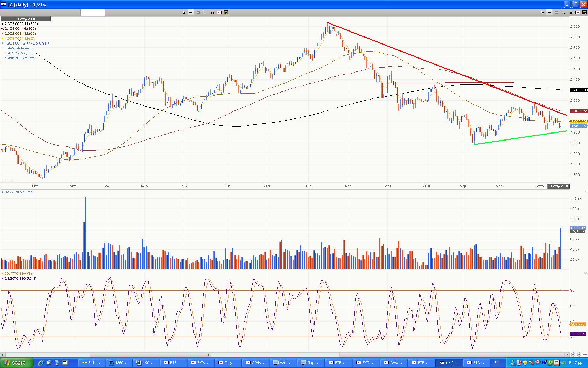588x368 pixels.
Task: Select the green rising support line
Action: point(521,138)
